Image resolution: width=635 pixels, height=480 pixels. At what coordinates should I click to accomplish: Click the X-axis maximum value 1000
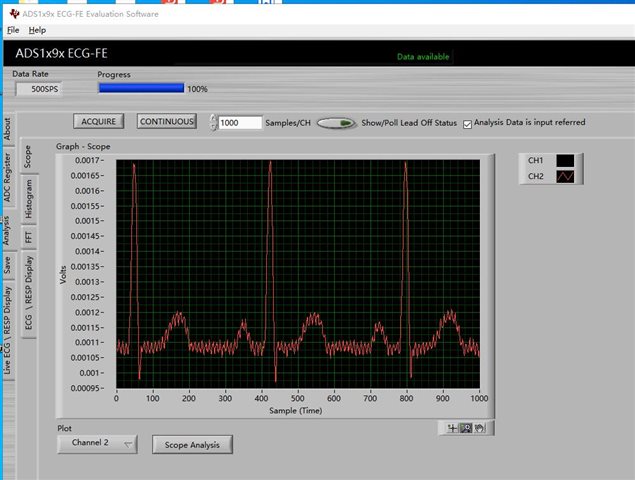(x=479, y=398)
